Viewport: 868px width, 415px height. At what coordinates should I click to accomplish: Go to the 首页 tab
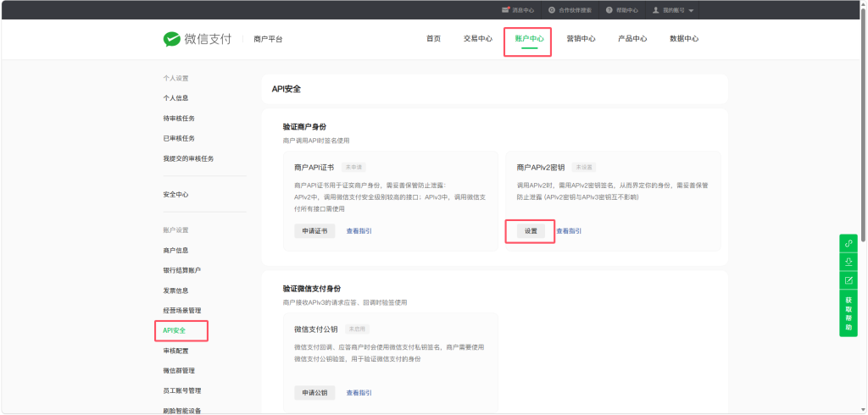[x=433, y=39]
